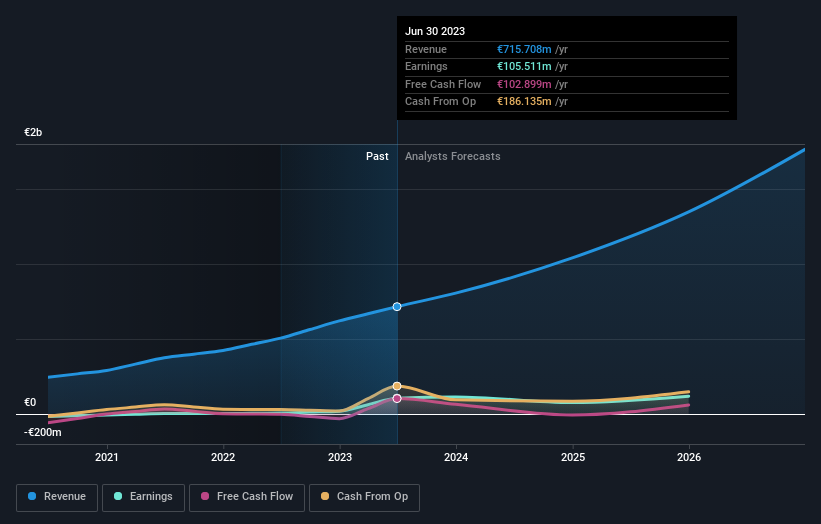Toggle the Free Cash Flow legend series
Screen dimensions: 821x524
[x=247, y=497]
